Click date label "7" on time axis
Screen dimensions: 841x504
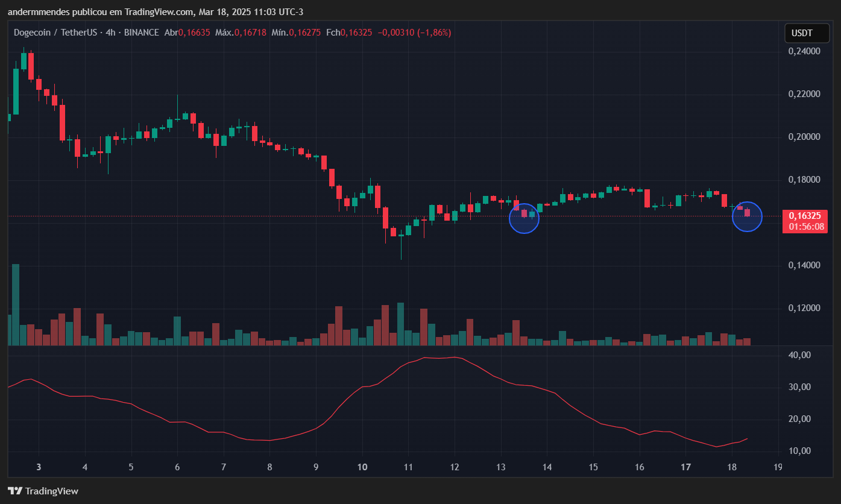(224, 467)
